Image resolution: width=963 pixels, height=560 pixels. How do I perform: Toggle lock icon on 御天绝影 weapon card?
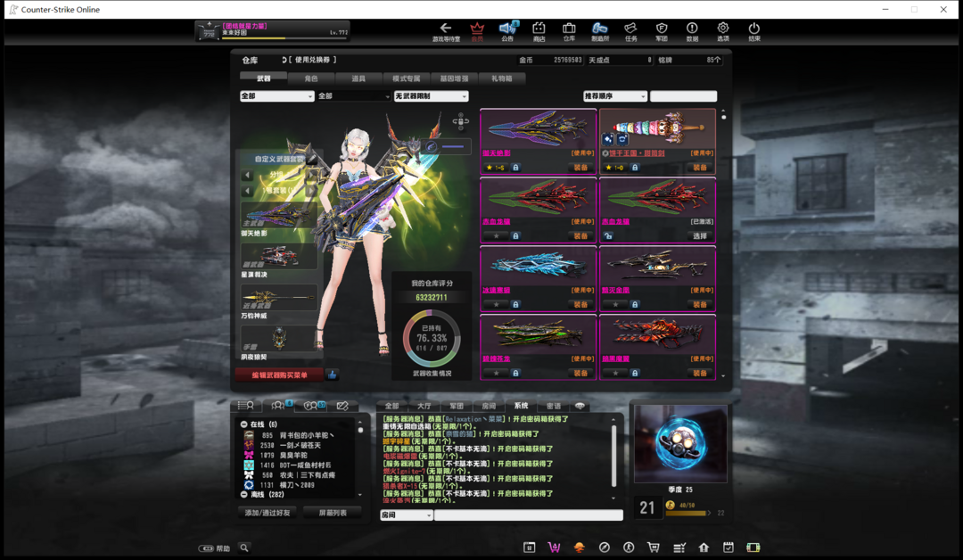coord(515,168)
